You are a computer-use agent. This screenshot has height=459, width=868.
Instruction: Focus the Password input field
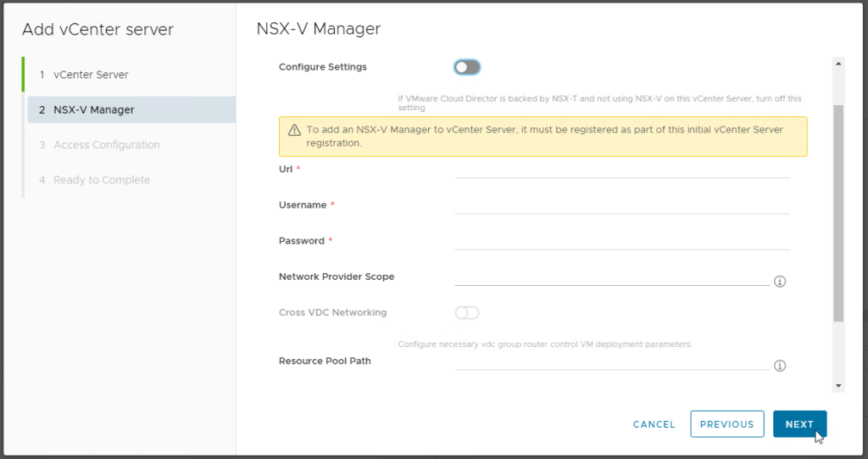point(621,240)
